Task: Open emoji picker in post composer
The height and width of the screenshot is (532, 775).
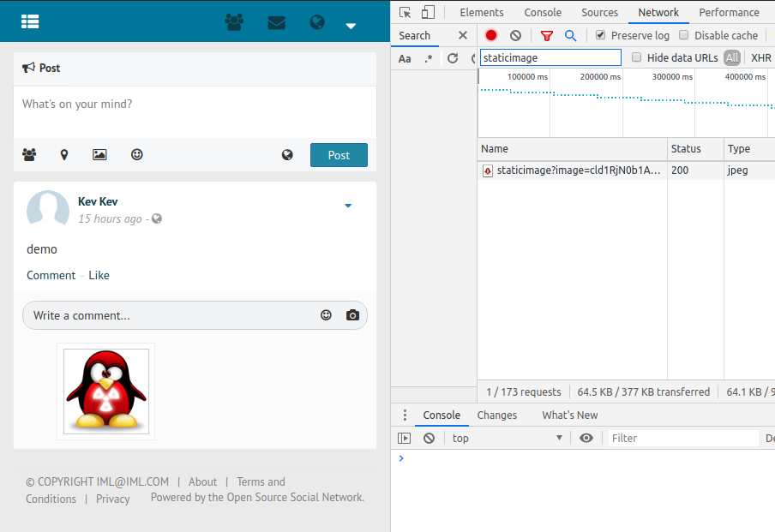Action: [x=137, y=154]
